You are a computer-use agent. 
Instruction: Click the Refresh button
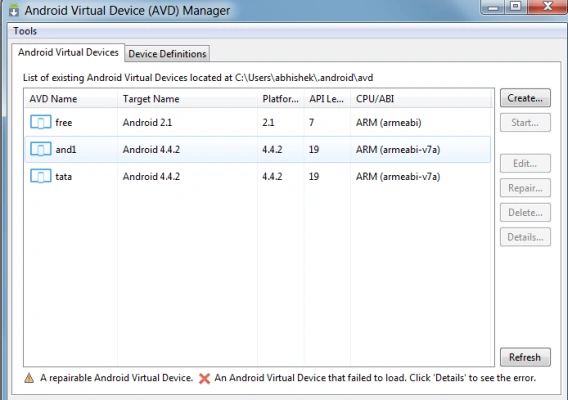click(525, 357)
